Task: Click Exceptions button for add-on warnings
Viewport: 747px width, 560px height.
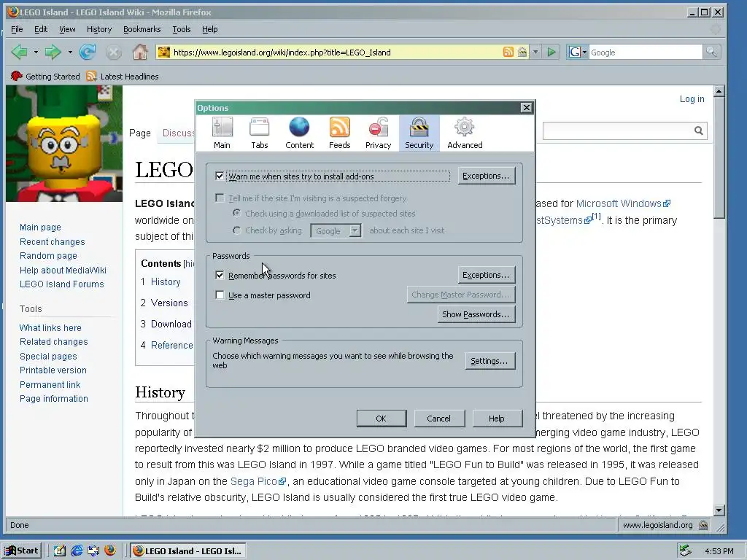Action: tap(486, 176)
